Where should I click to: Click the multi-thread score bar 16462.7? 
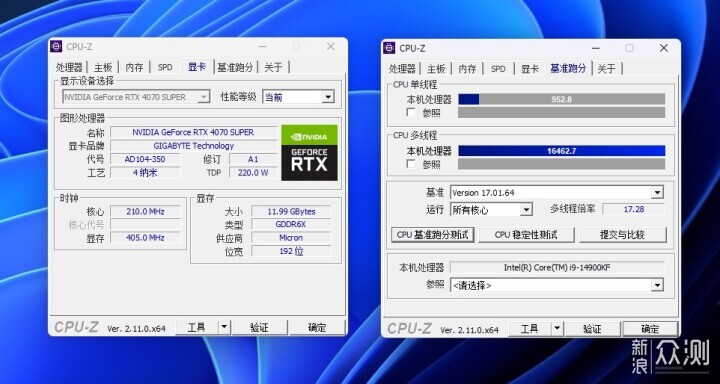pos(562,151)
